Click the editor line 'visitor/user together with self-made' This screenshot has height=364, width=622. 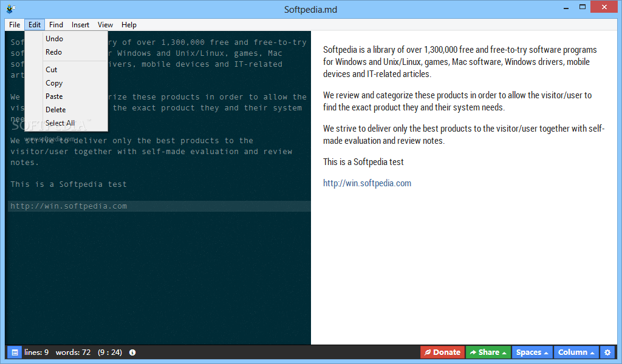tap(151, 152)
